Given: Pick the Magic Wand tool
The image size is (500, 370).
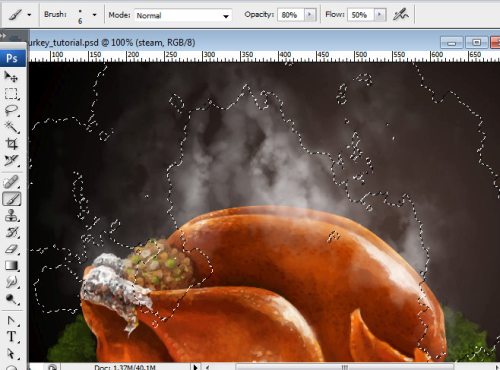Looking at the screenshot, I should coord(11,127).
